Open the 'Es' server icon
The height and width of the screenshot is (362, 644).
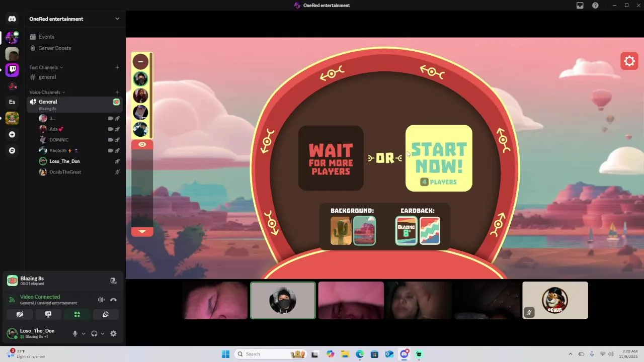coord(12,102)
